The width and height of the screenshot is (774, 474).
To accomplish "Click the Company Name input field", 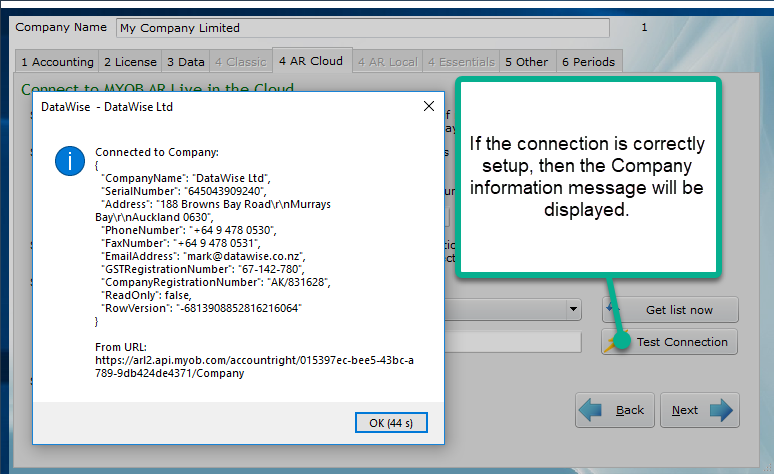I will (363, 28).
